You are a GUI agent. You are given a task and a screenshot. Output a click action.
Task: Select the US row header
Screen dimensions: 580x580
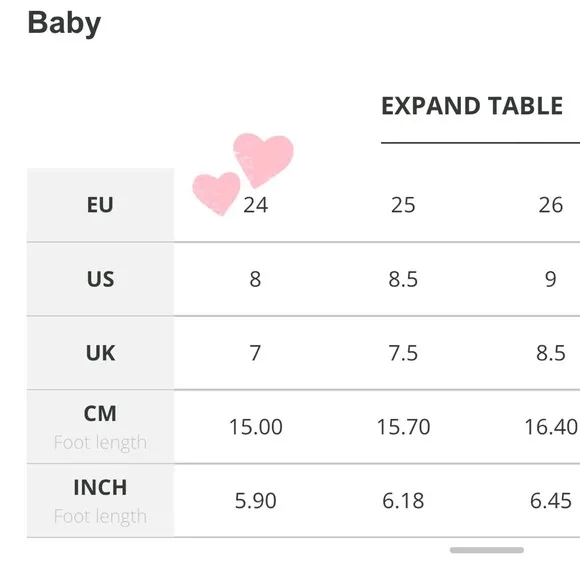(100, 279)
